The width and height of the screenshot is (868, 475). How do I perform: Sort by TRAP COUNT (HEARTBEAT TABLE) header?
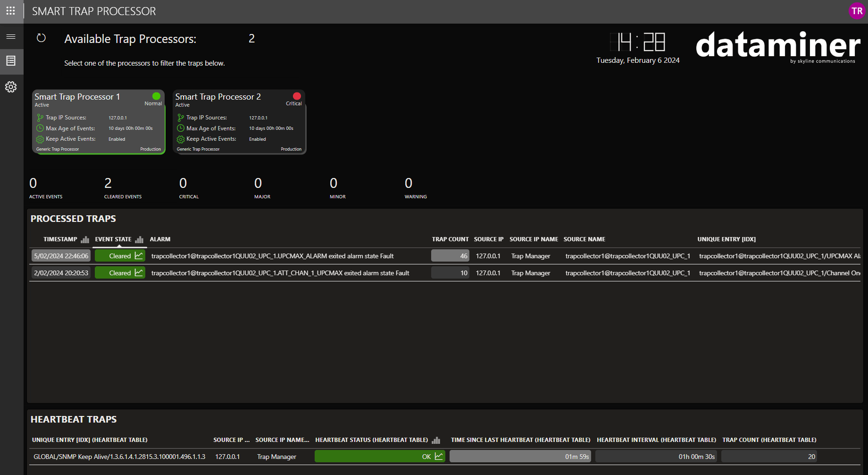(769, 440)
